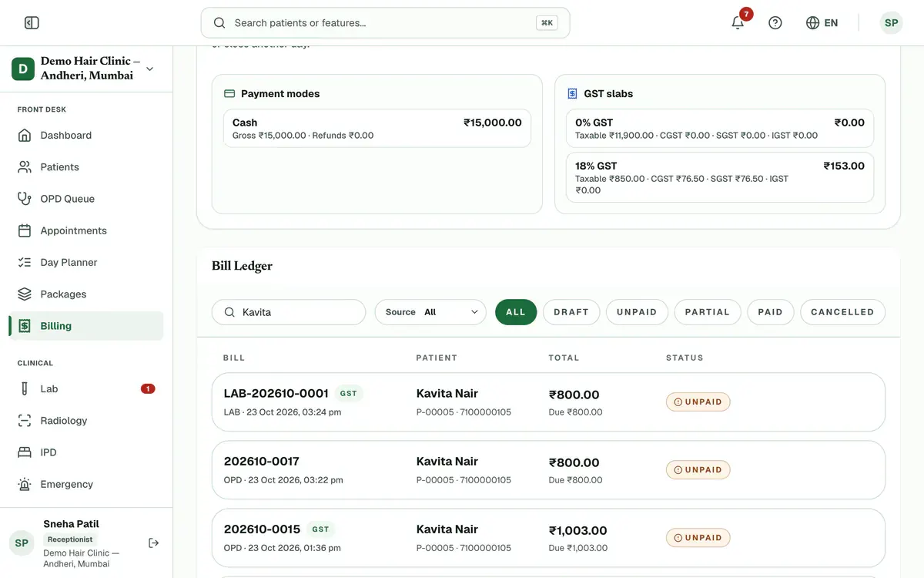Click the Lab test tube icon
The image size is (924, 578).
click(25, 389)
